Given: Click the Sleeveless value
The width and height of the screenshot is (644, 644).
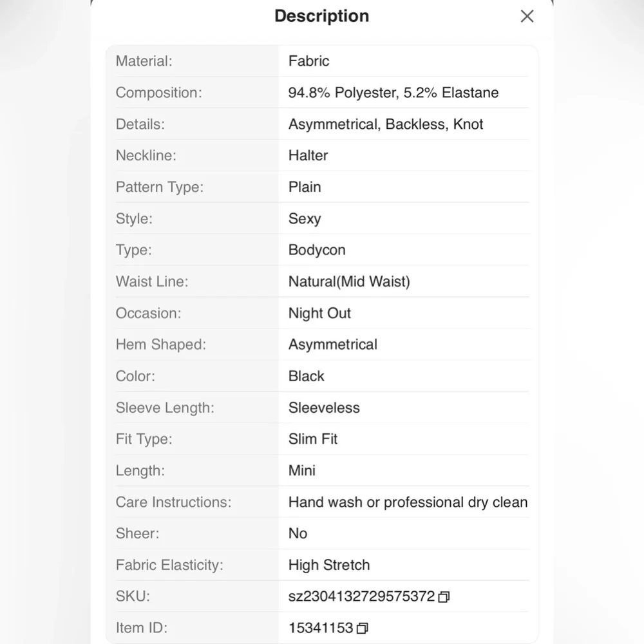Looking at the screenshot, I should pyautogui.click(x=324, y=408).
